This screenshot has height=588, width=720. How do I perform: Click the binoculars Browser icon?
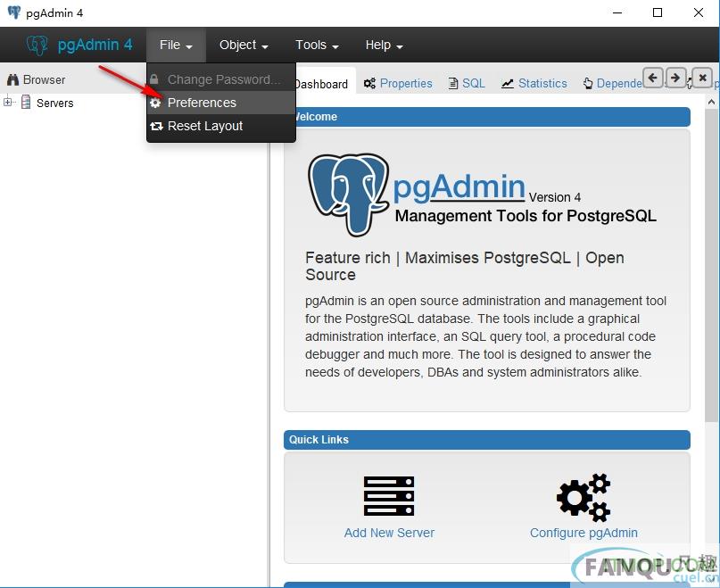[x=12, y=79]
